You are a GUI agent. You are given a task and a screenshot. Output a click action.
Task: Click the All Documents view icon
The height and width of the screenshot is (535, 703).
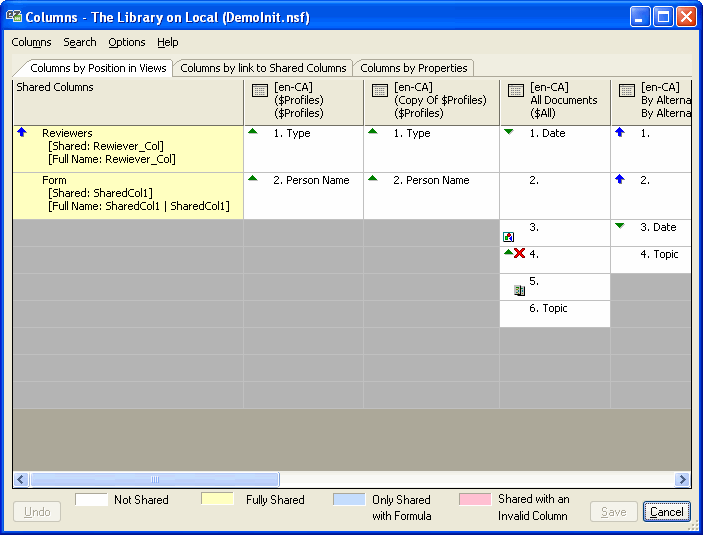pyautogui.click(x=515, y=90)
